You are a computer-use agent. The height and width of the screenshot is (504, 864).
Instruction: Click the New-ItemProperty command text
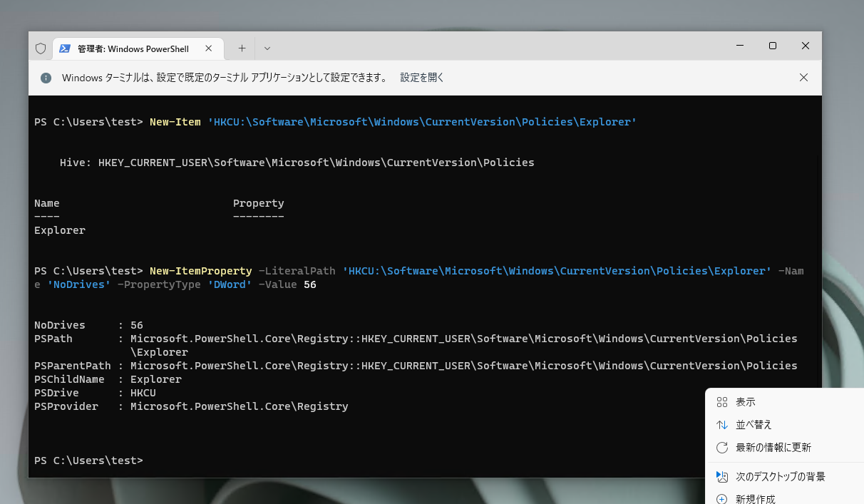(201, 271)
